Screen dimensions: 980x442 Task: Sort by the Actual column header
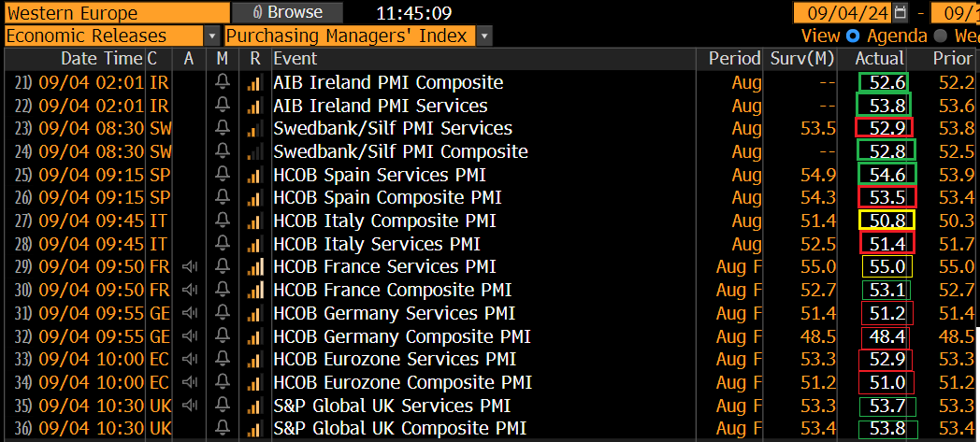click(879, 59)
